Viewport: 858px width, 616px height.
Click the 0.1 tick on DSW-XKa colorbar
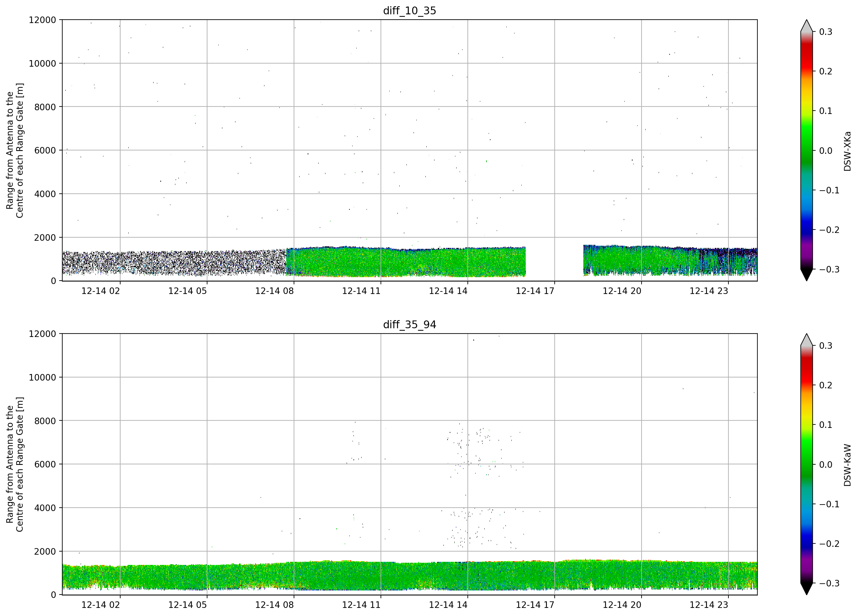(826, 111)
